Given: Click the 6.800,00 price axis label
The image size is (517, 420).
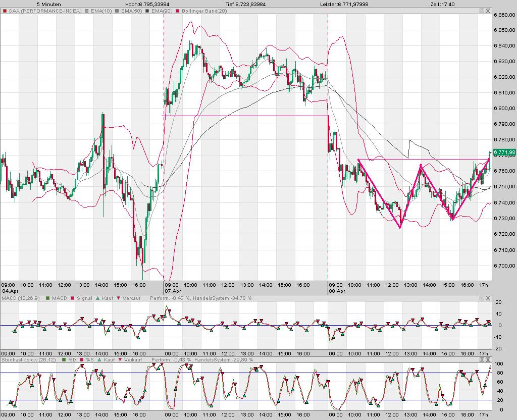Looking at the screenshot, I should [x=505, y=108].
